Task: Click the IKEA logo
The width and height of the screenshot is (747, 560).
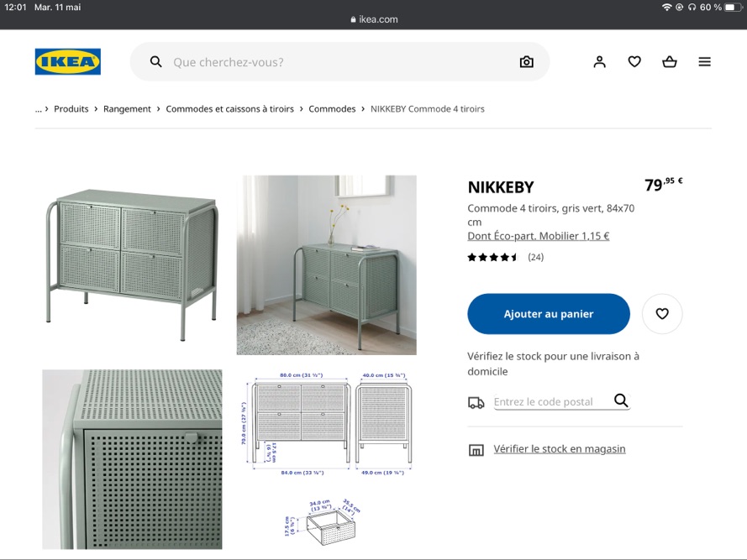Action: pyautogui.click(x=68, y=61)
